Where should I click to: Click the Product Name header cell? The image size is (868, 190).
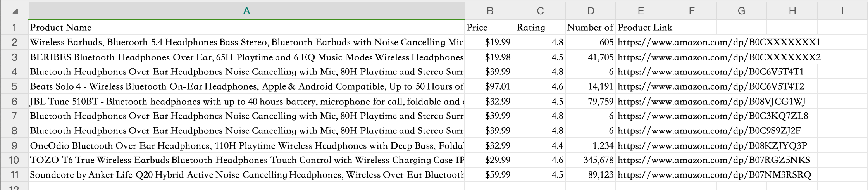click(x=246, y=28)
